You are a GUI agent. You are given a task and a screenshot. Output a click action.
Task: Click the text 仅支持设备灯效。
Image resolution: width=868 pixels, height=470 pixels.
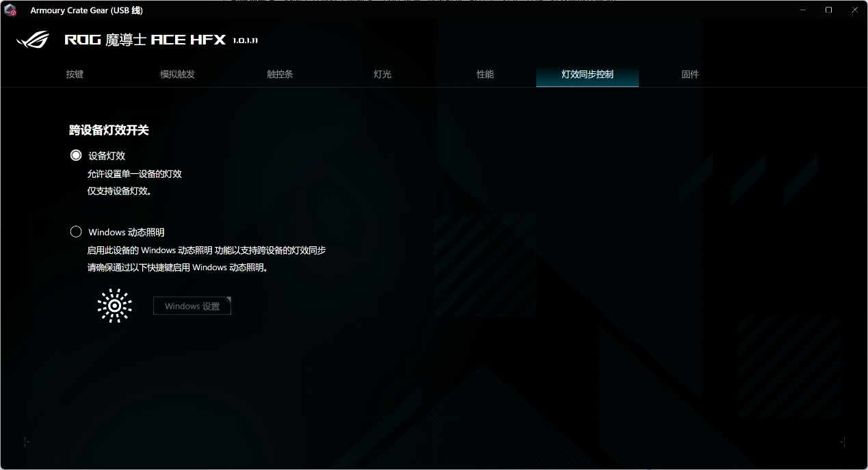(x=119, y=191)
